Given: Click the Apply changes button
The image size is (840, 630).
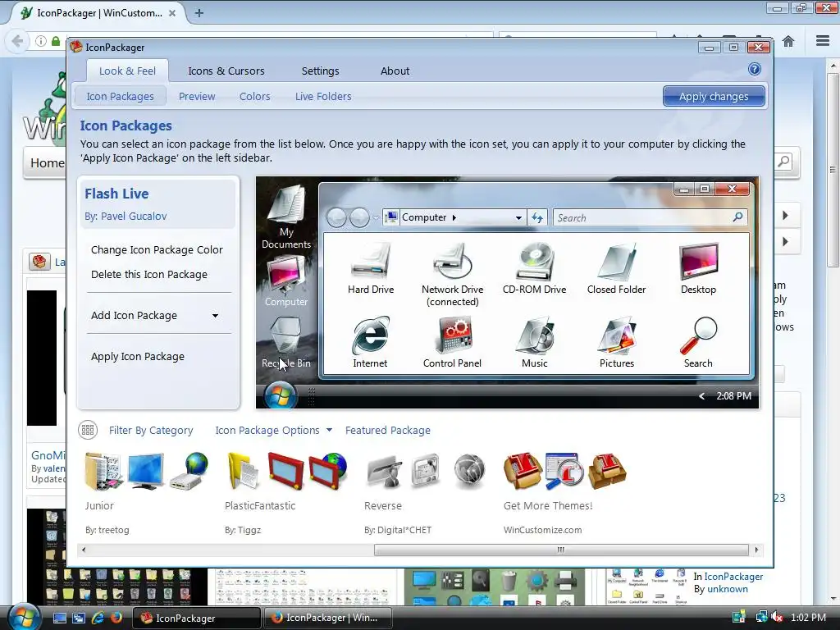Looking at the screenshot, I should tap(714, 97).
